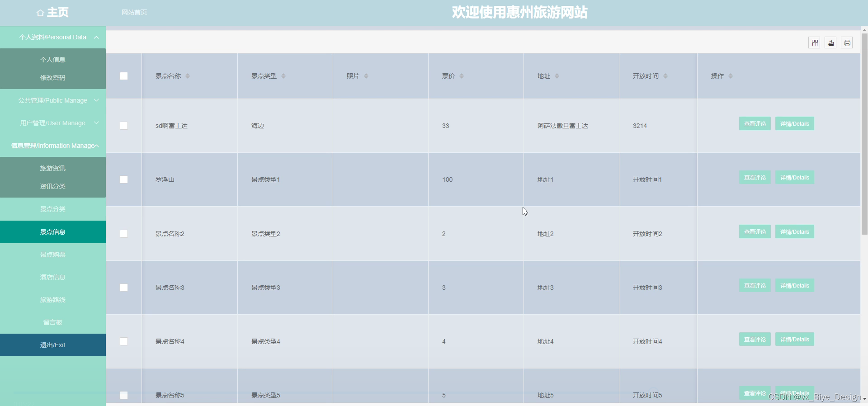Click 主页 title link
The height and width of the screenshot is (406, 868).
pos(58,12)
